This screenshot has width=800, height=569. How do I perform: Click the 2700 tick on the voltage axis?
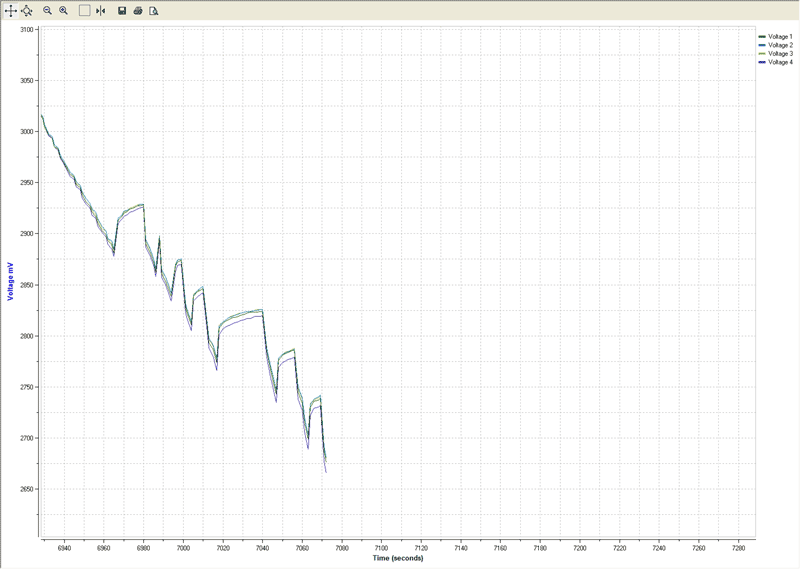coord(27,438)
